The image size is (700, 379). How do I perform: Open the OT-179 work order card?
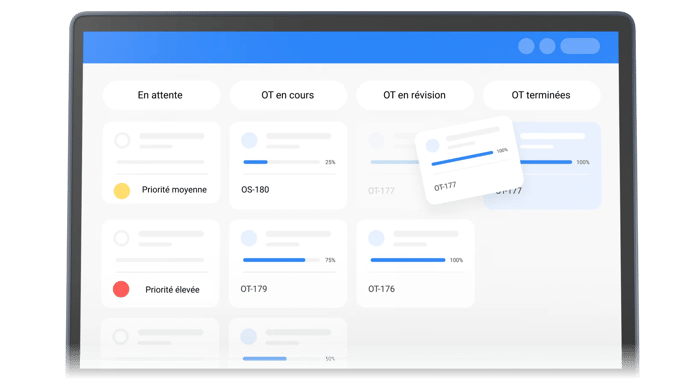[x=288, y=263]
